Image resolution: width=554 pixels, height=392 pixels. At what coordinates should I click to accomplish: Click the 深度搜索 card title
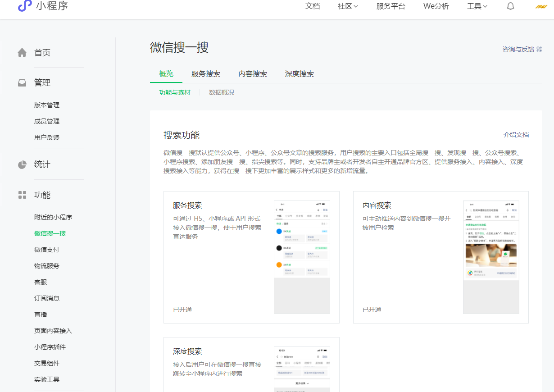pyautogui.click(x=187, y=351)
